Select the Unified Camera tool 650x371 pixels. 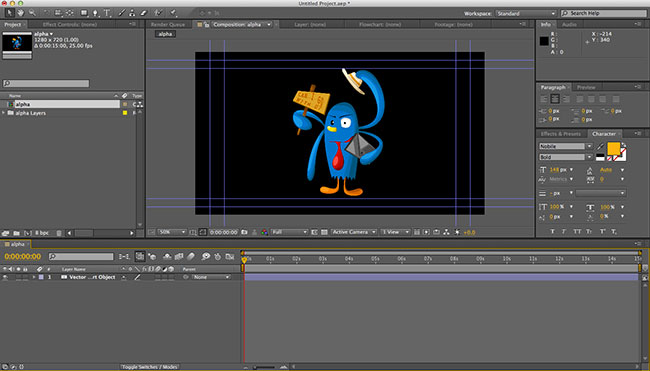58,13
